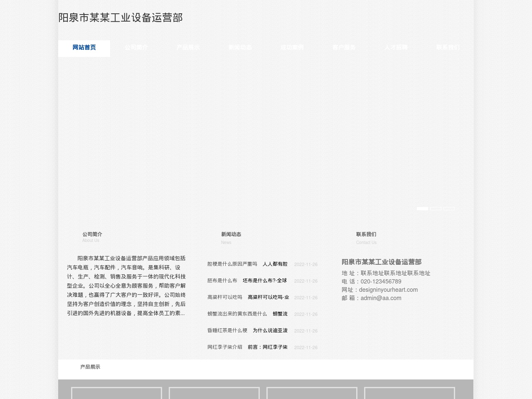Click the address line 联系地址联系地址联系地址

pos(396,273)
